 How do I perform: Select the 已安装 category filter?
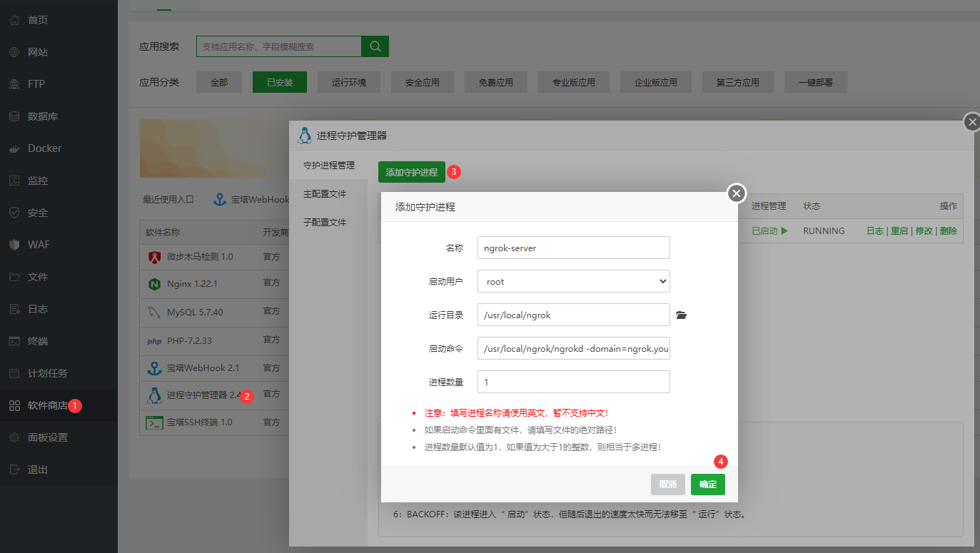(279, 83)
